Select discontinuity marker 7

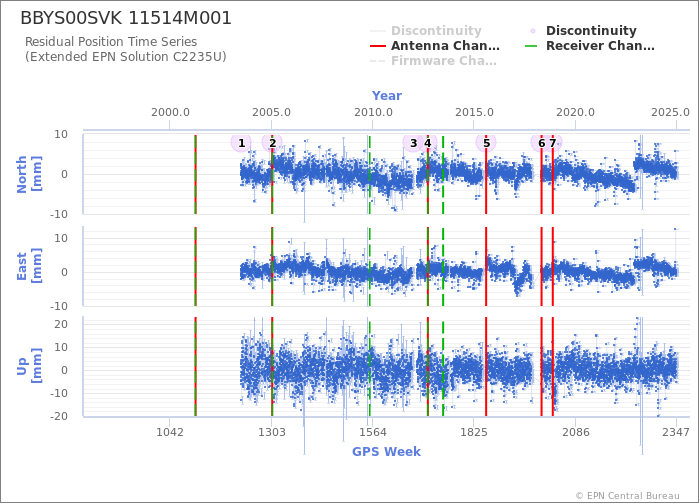pos(552,143)
